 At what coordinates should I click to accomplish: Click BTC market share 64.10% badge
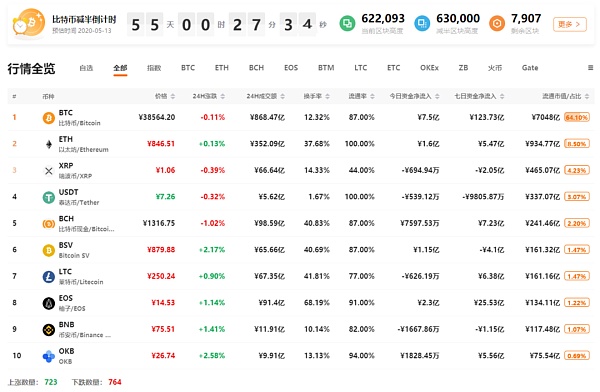577,117
